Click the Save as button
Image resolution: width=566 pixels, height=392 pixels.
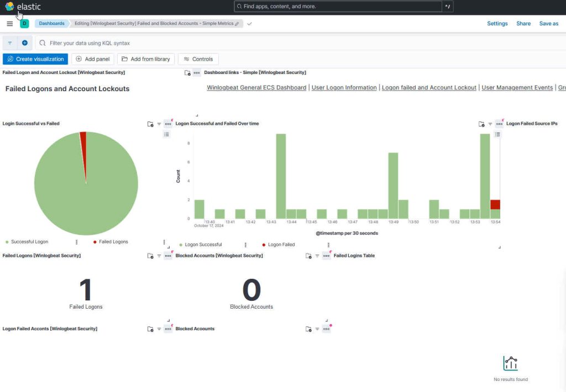[548, 23]
